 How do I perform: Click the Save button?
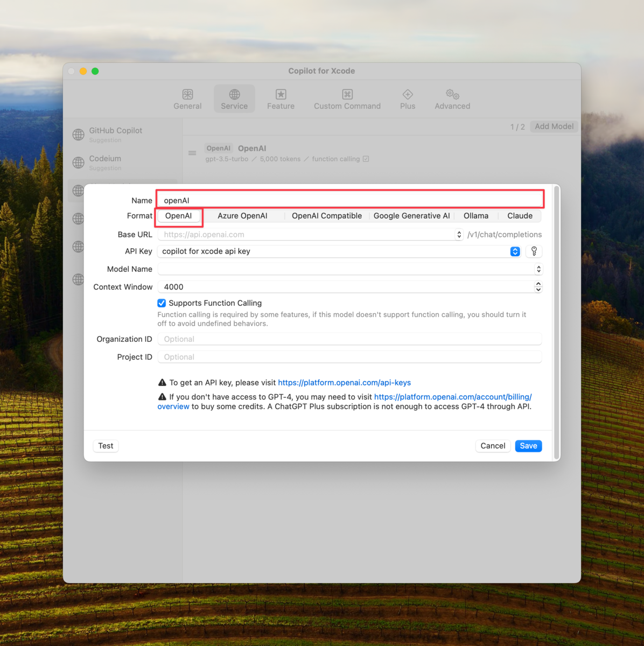tap(528, 446)
